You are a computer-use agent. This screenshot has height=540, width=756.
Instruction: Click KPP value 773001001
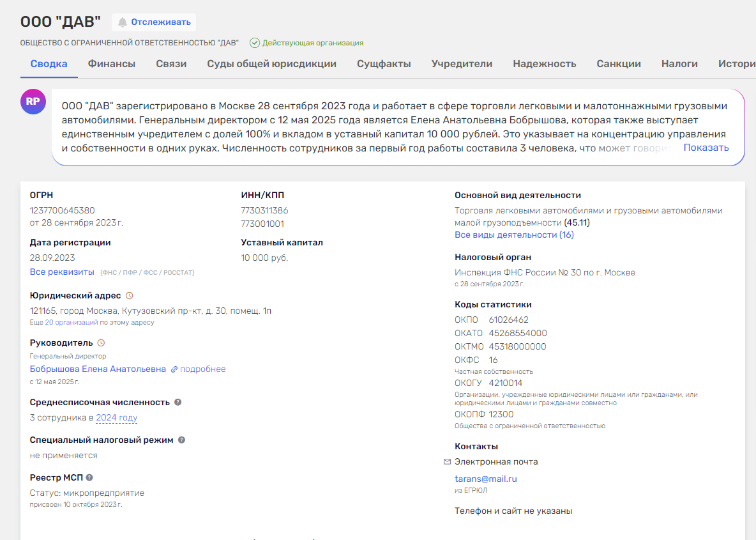coord(262,224)
